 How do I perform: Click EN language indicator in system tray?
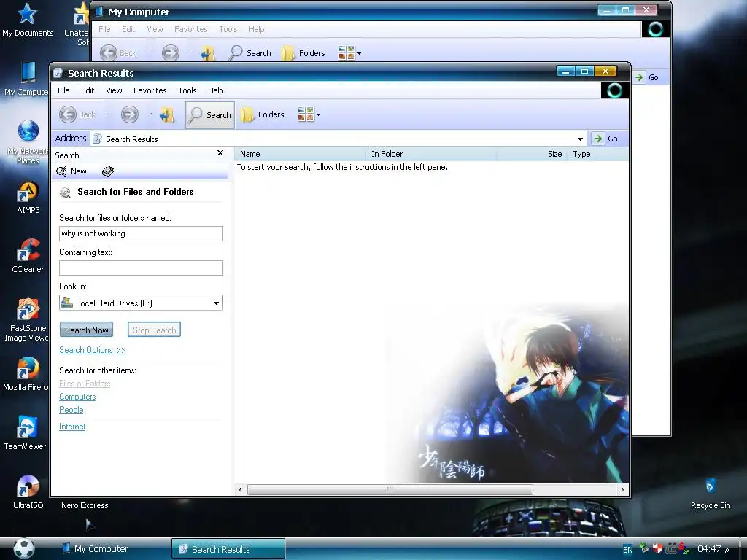pyautogui.click(x=628, y=550)
